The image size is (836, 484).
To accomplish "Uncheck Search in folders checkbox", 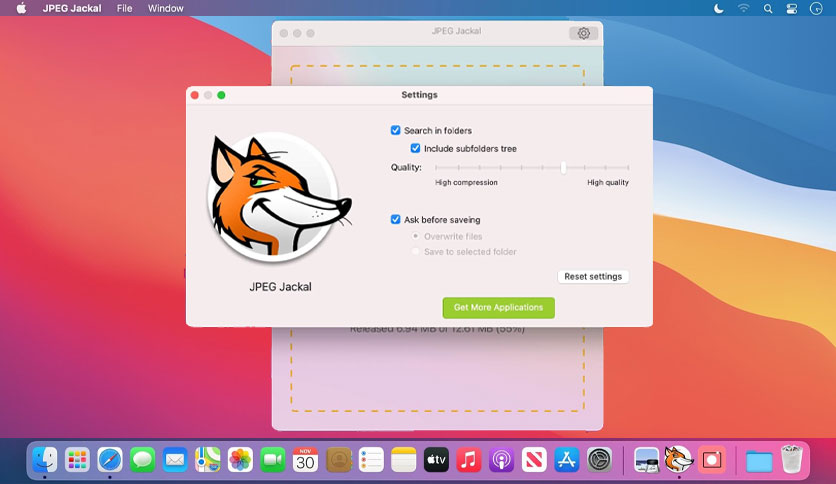I will coord(396,130).
